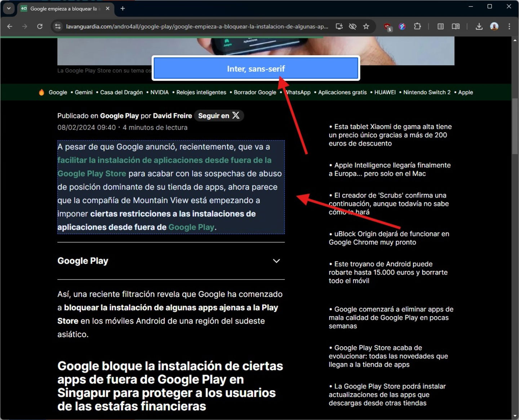The height and width of the screenshot is (420, 519).
Task: Open the Android trojan 15.000 euros article
Action: click(x=388, y=272)
